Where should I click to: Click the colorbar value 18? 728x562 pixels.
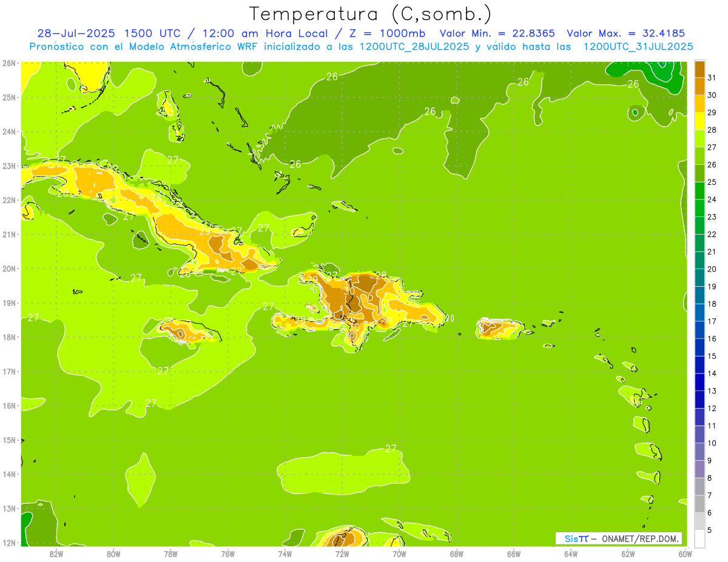coord(712,304)
